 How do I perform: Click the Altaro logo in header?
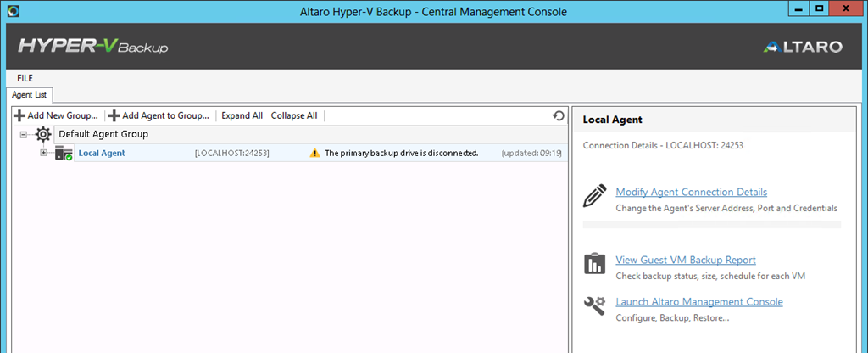[x=802, y=48]
